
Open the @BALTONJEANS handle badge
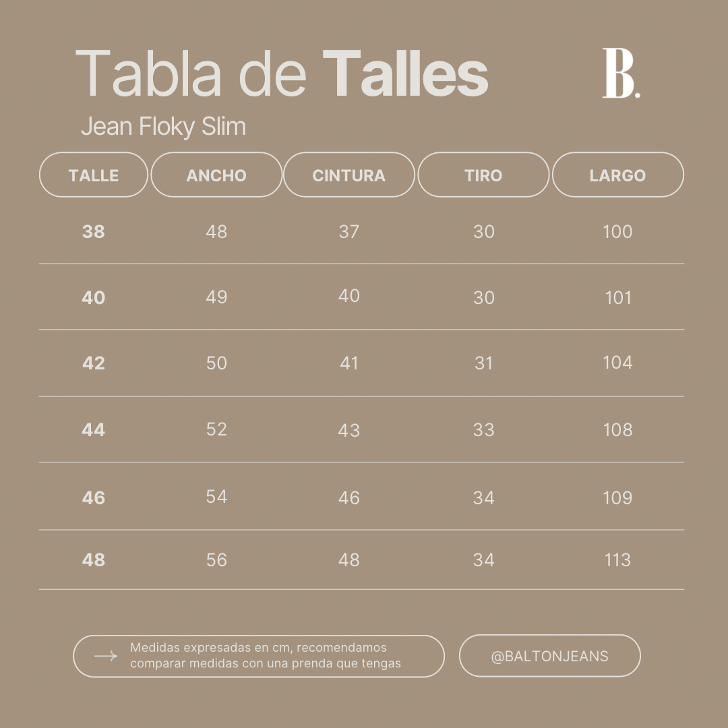click(x=550, y=656)
